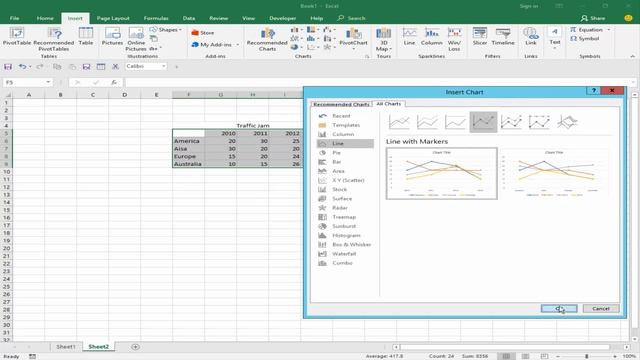
Task: Switch to the Home tab
Action: click(45, 18)
